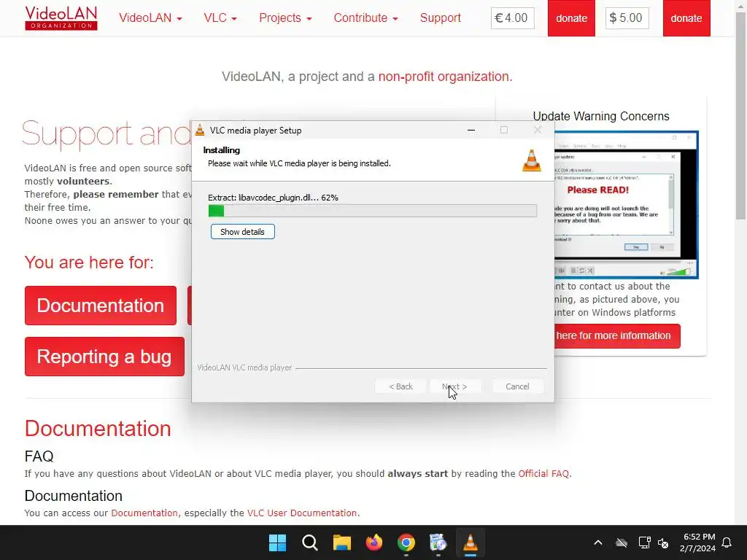Click the installer package icon in the taskbar

pyautogui.click(x=438, y=542)
